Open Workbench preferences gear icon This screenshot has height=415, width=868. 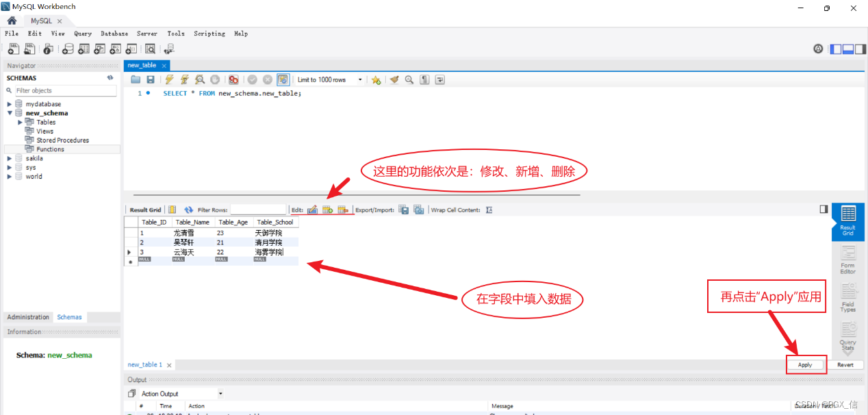pyautogui.click(x=818, y=49)
